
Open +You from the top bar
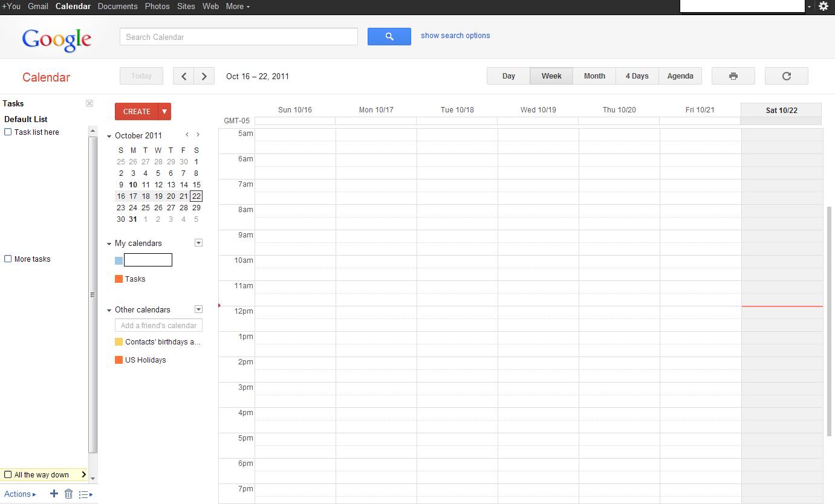tap(11, 6)
